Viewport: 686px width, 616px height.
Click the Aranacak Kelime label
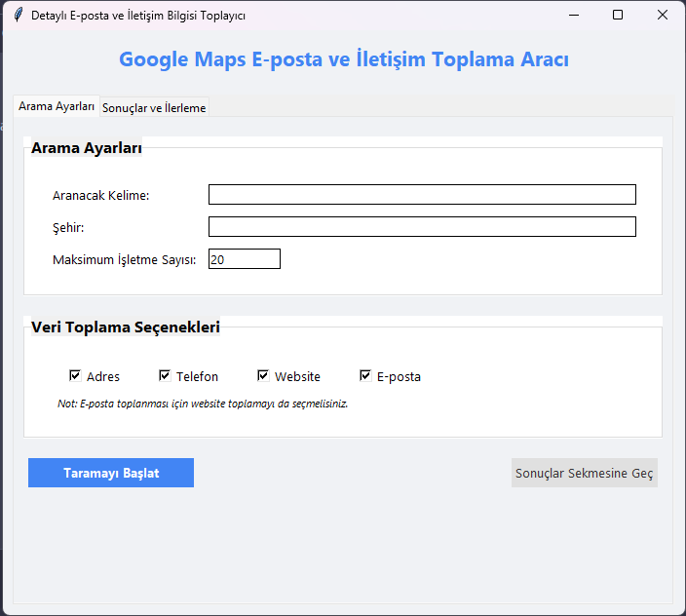[101, 195]
